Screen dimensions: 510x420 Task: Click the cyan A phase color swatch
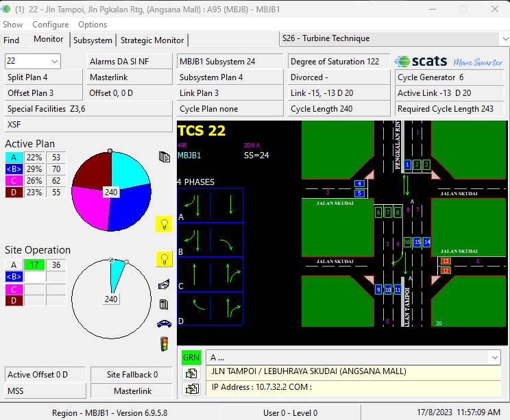[x=14, y=158]
